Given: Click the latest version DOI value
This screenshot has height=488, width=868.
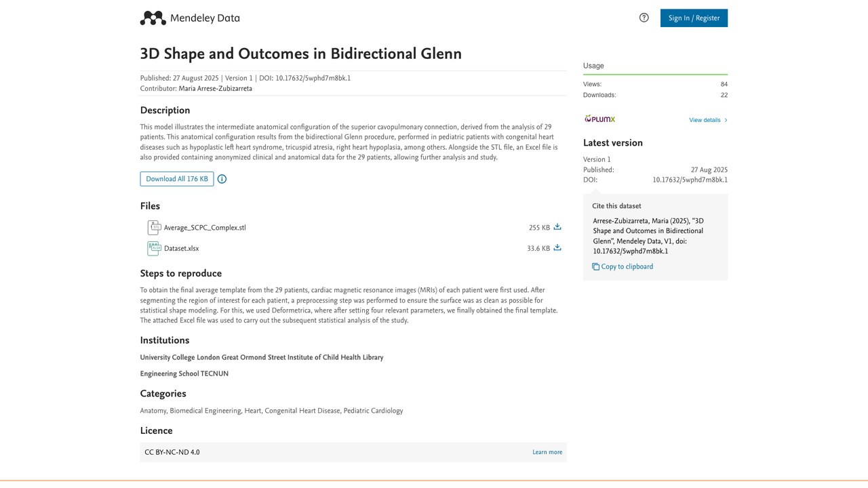Looking at the screenshot, I should click(x=690, y=180).
